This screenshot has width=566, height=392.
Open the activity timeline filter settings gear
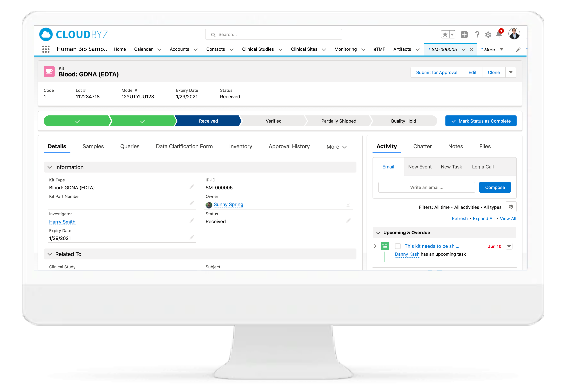(511, 207)
